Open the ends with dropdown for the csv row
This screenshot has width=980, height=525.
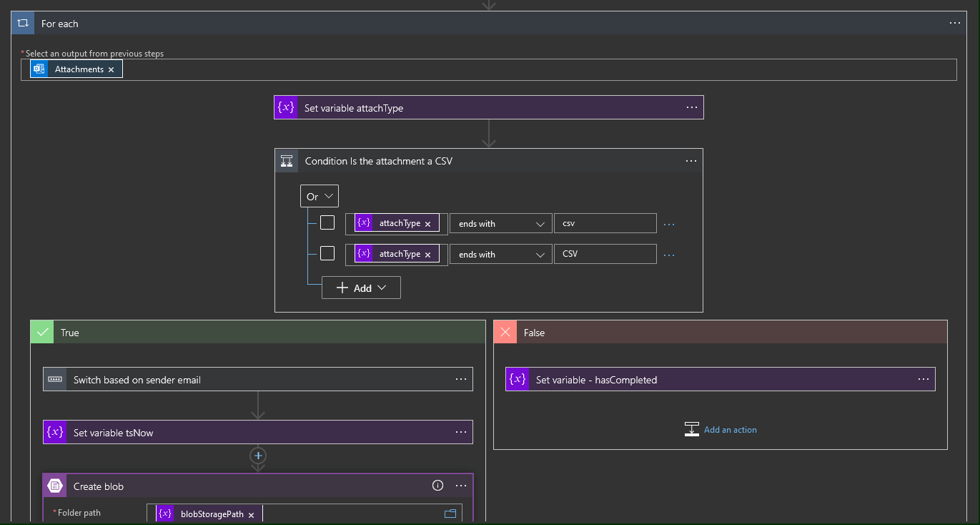pos(500,222)
